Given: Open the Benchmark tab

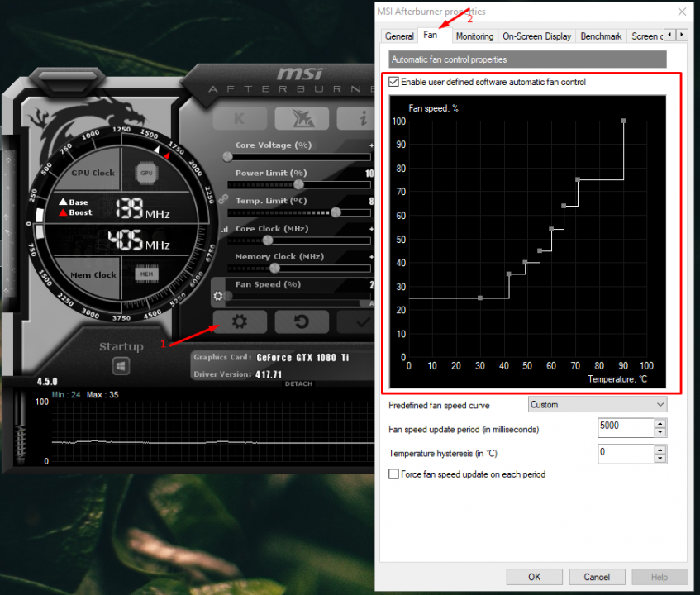Looking at the screenshot, I should (601, 36).
